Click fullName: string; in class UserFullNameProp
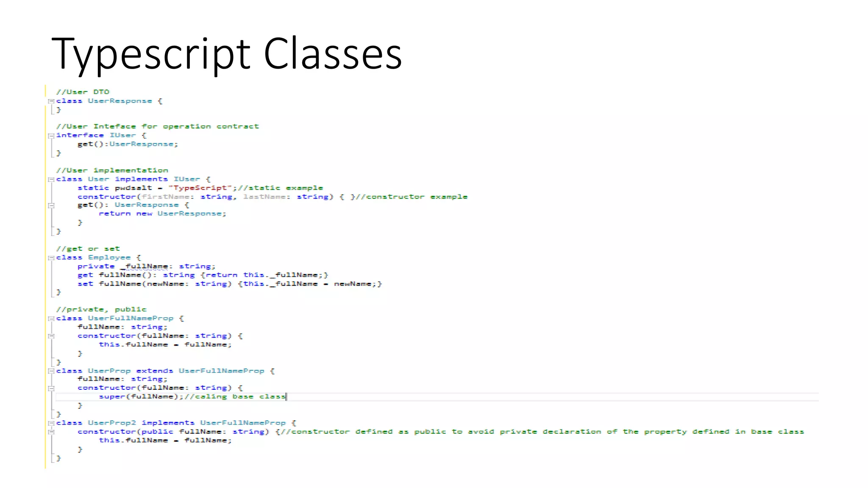 click(x=122, y=327)
